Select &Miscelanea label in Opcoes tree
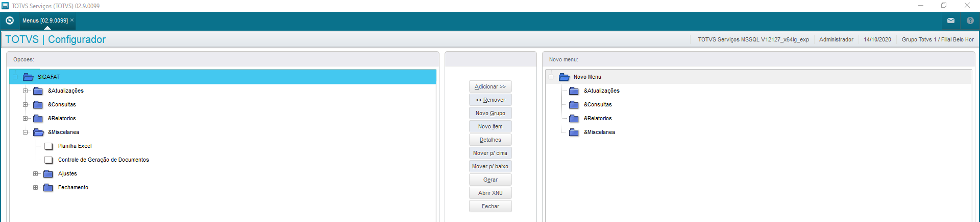The height and width of the screenshot is (222, 980). [x=63, y=132]
